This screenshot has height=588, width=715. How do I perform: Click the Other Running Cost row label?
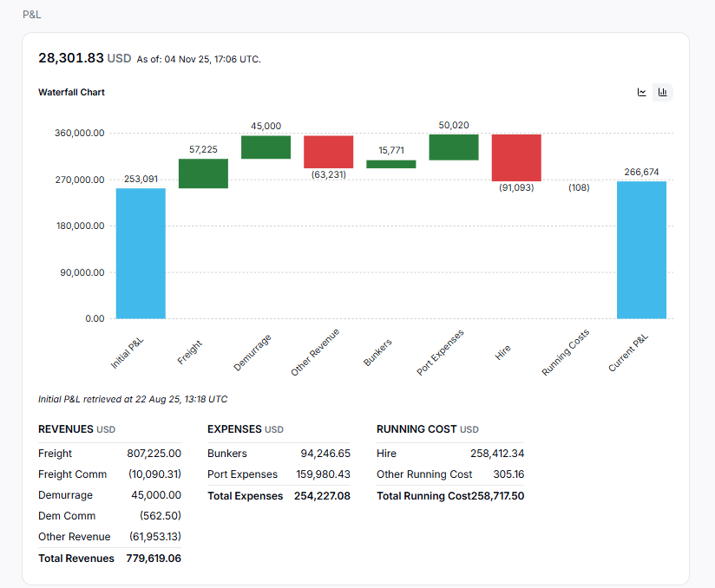(x=424, y=474)
